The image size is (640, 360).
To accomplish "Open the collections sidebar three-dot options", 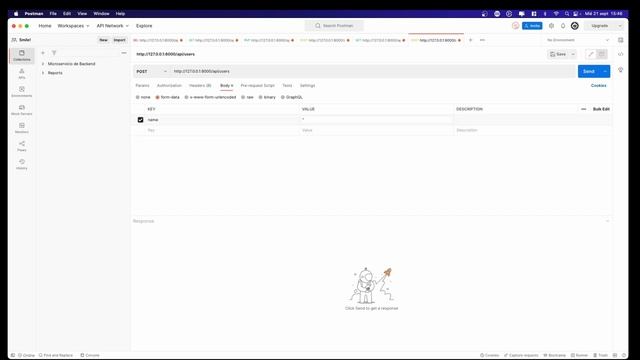I will pyautogui.click(x=124, y=53).
